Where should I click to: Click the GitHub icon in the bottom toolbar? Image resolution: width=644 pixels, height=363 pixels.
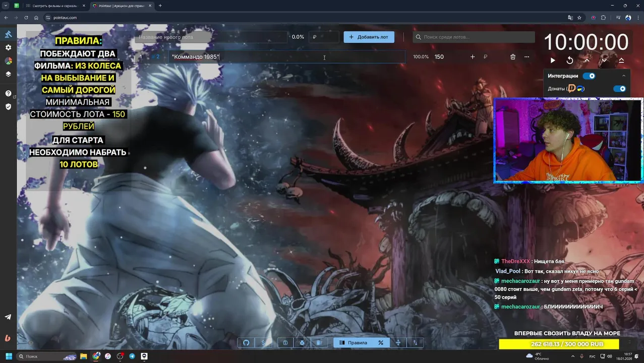(x=246, y=343)
